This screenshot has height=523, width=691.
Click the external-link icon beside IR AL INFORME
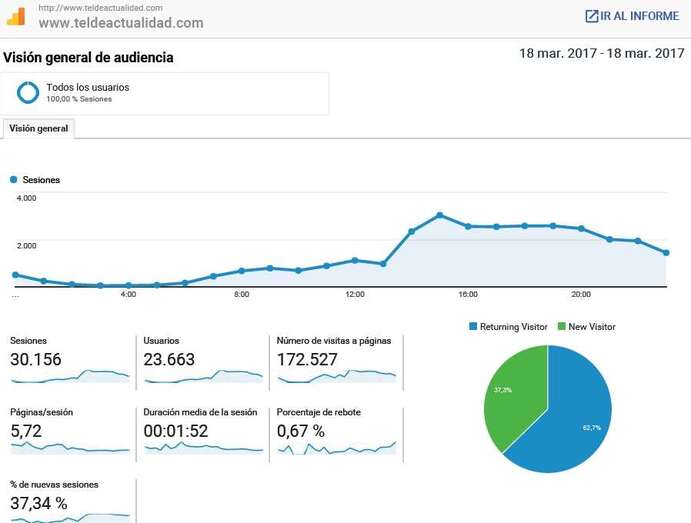coord(591,16)
